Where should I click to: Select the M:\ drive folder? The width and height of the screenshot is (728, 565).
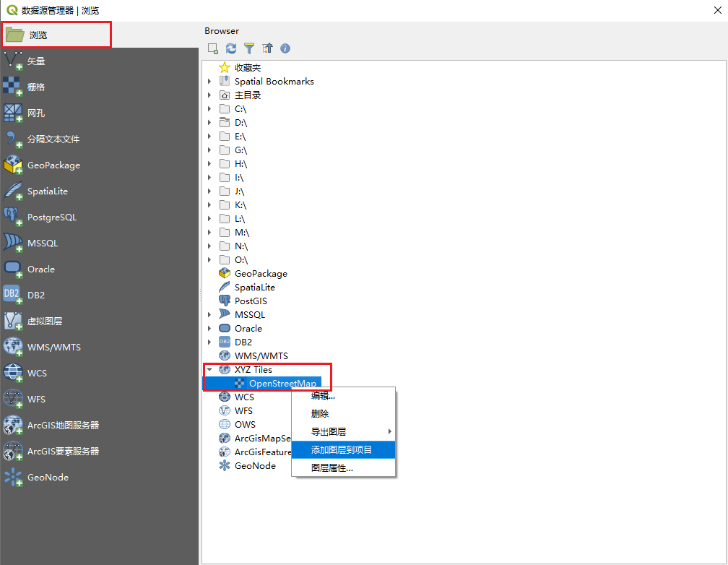[x=241, y=233]
